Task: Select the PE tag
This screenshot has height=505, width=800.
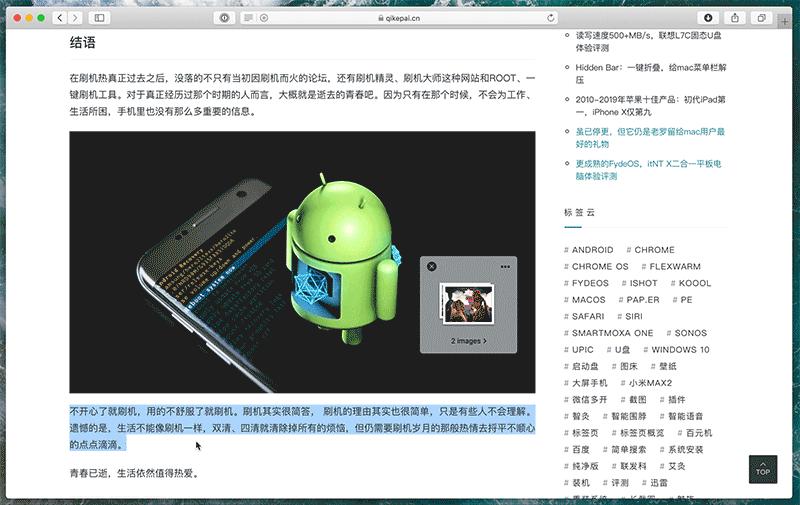Action: pyautogui.click(x=683, y=300)
